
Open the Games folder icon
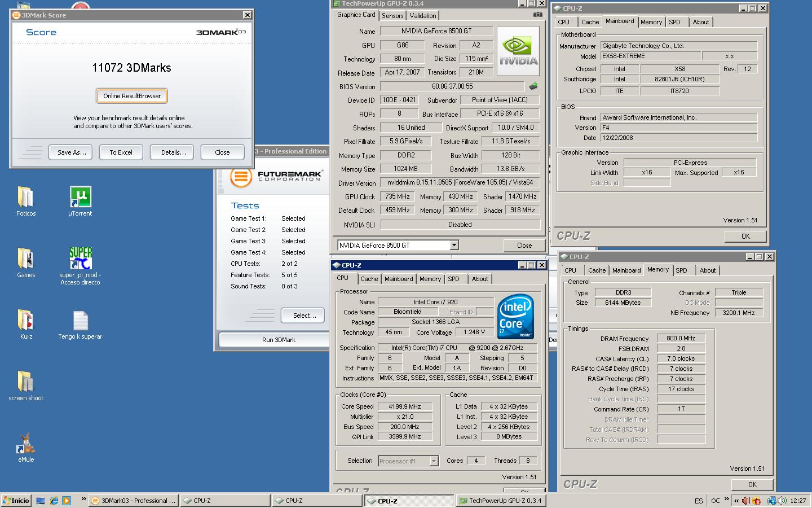25,262
